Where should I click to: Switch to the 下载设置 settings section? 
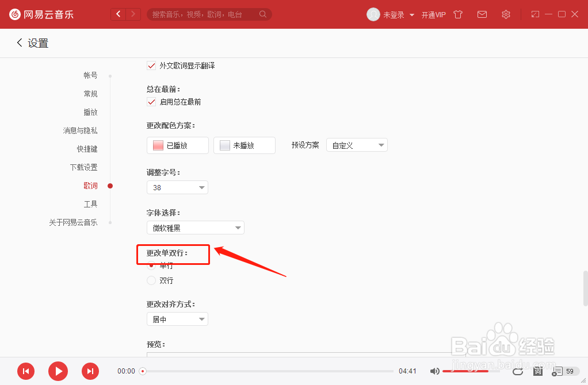(x=83, y=167)
